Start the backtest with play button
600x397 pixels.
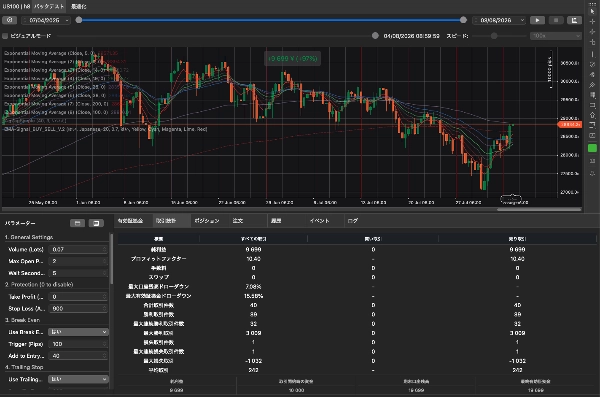(x=537, y=20)
